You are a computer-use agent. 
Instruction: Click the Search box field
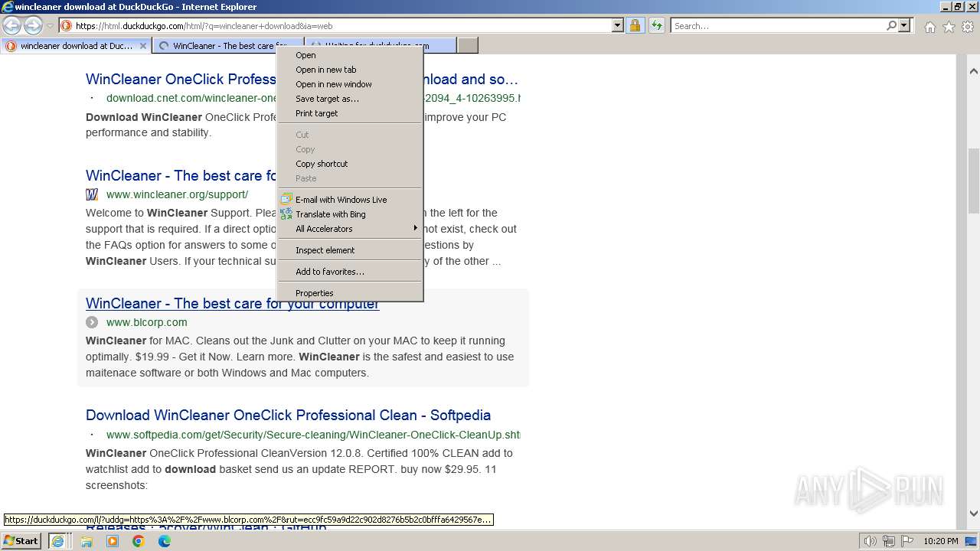click(x=778, y=25)
